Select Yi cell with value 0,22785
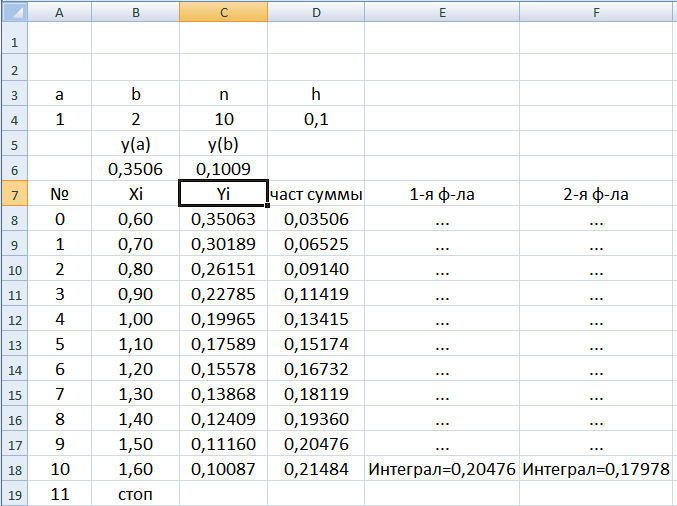Screen dimensions: 677x506 (224, 294)
